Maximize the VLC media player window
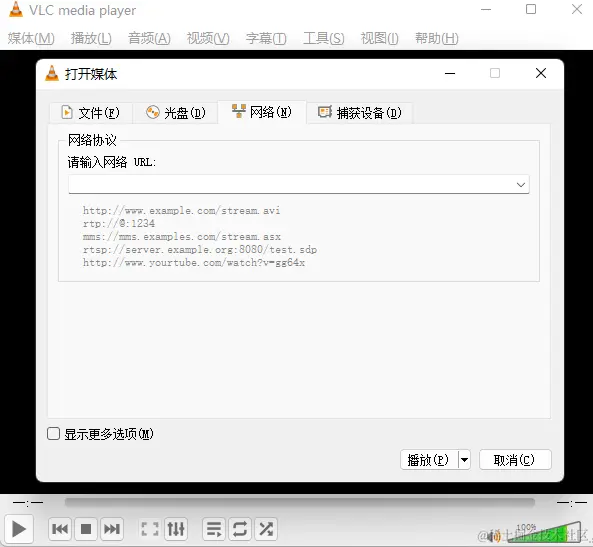Image resolution: width=593 pixels, height=547 pixels. click(531, 9)
